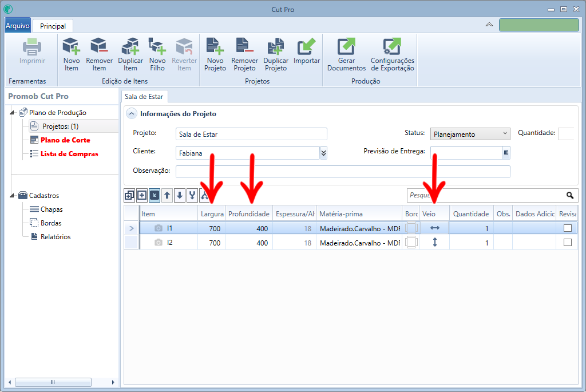Open the delivery date calendar picker
Viewport: 586px width, 392px height.
(506, 152)
